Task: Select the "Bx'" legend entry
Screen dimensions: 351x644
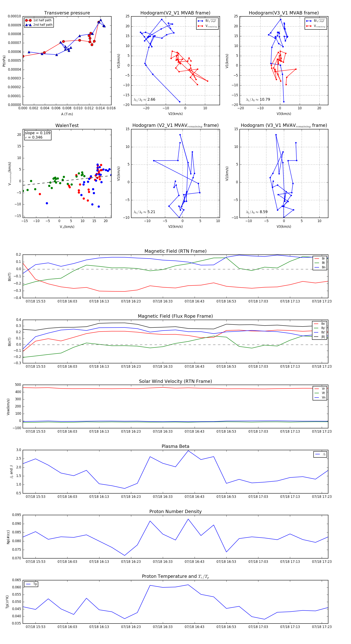Action: tap(320, 324)
